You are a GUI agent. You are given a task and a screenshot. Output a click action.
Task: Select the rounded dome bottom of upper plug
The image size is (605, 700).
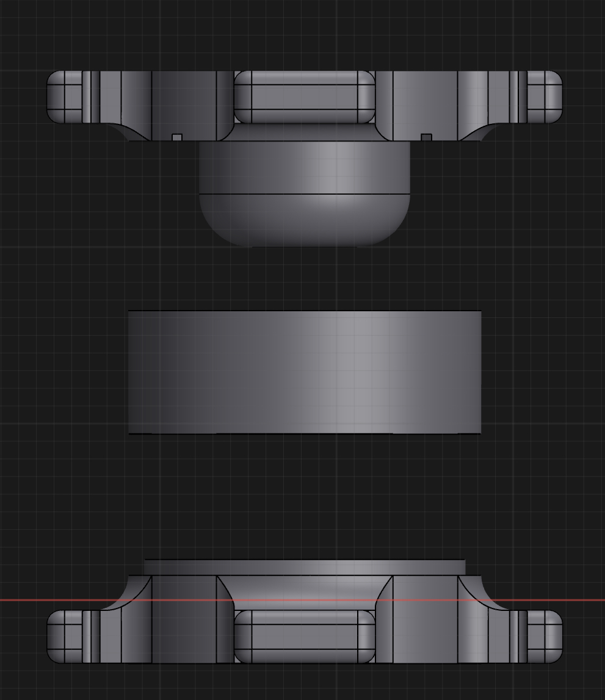(305, 220)
